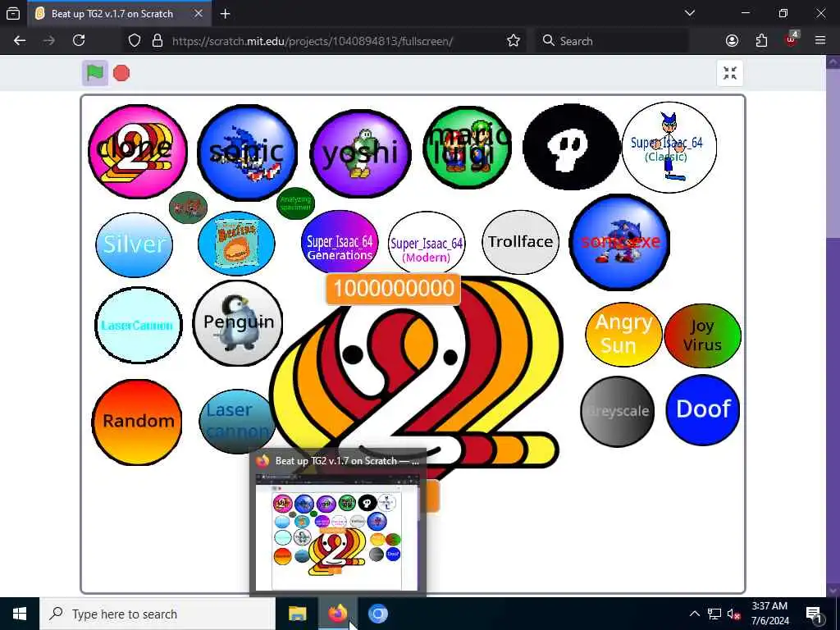The height and width of the screenshot is (630, 840).
Task: Expand the list all tabs dropdown
Action: pos(689,13)
